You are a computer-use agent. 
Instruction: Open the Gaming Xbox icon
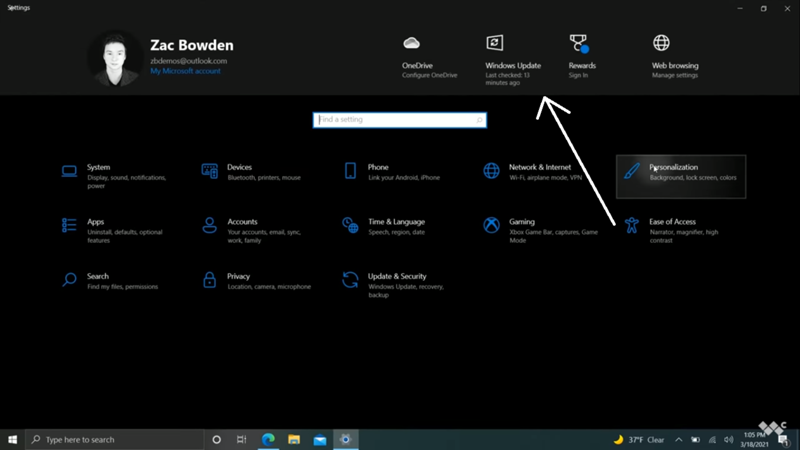point(491,225)
